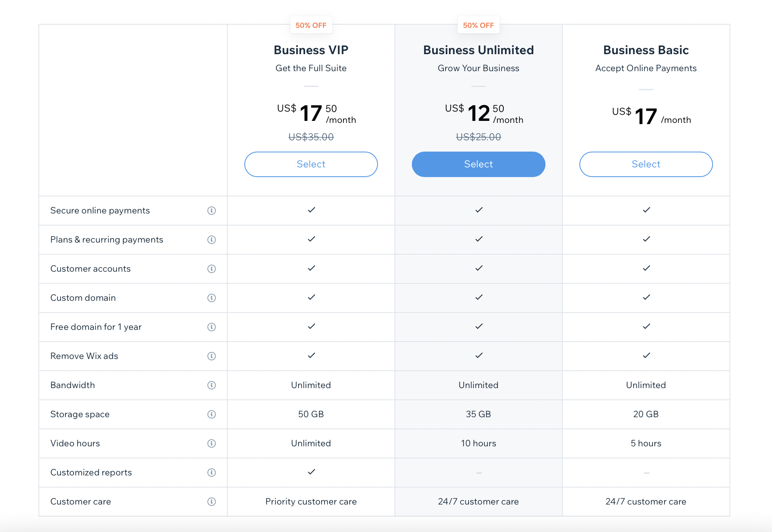Click the Secure online payments label
772x532 pixels.
tap(100, 211)
